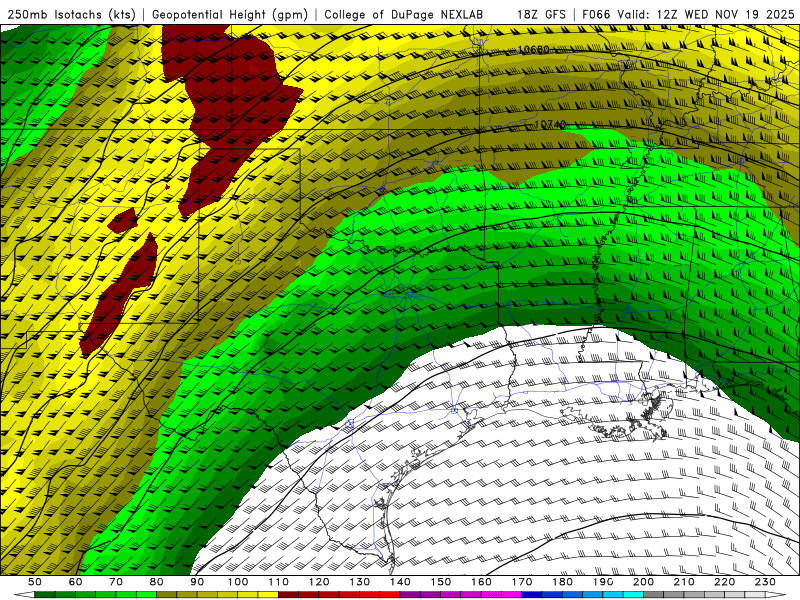Select the darkest red colorbar segment starting at 110
800x600 pixels.
288,594
